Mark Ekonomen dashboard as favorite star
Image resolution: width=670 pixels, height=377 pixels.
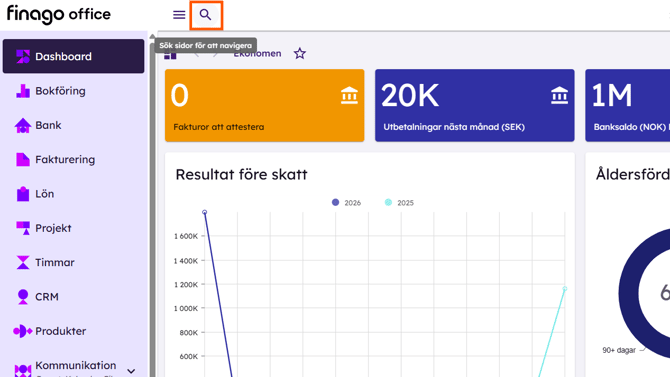coord(300,54)
